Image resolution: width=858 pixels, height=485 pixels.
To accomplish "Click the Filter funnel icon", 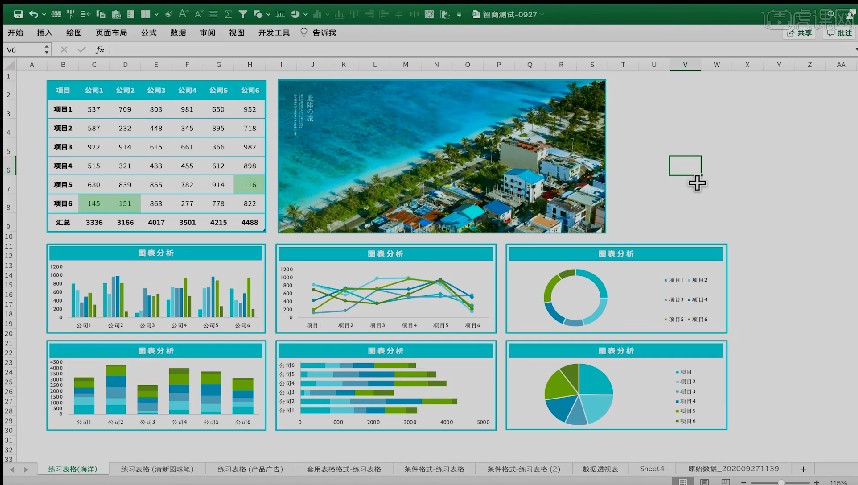I will [x=242, y=14].
